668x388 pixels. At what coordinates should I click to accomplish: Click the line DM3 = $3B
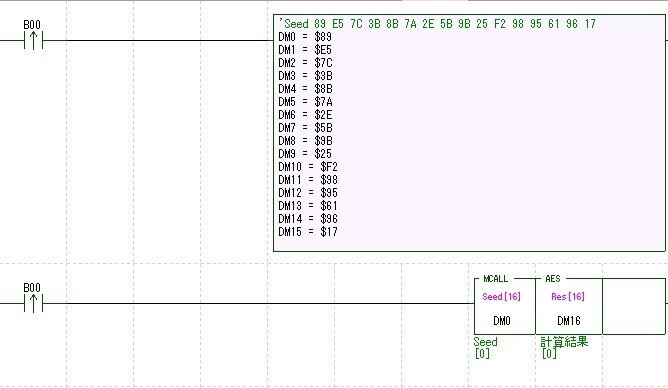pyautogui.click(x=305, y=76)
